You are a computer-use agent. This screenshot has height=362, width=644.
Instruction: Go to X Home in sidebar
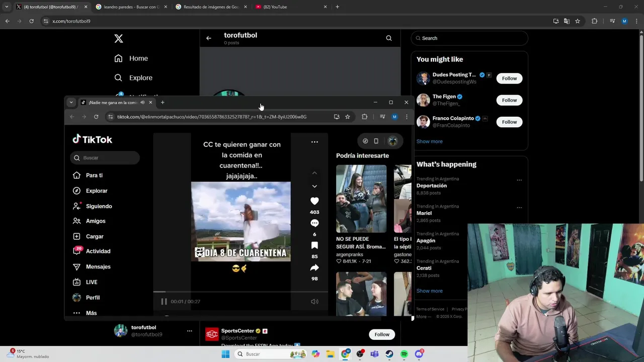(131, 58)
